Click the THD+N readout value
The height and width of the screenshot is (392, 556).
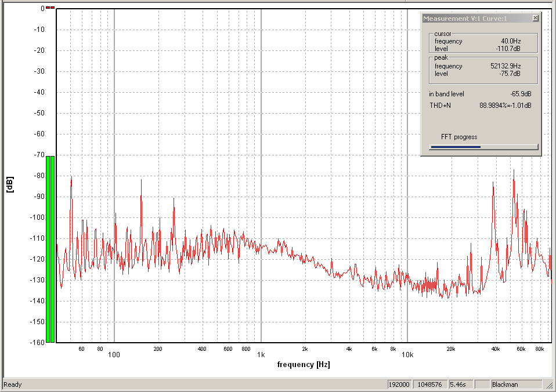point(505,106)
